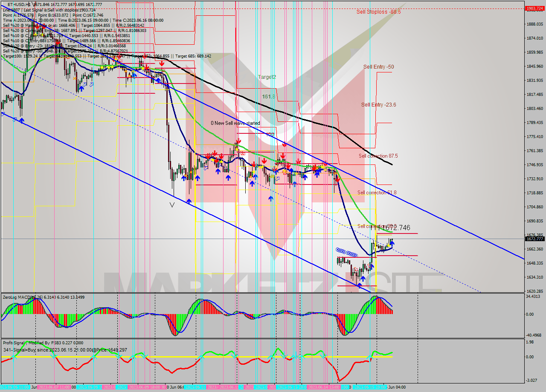Click the '2023.06.14 15:00' time marker
The width and height of the screenshot is (546, 392).
[324, 387]
